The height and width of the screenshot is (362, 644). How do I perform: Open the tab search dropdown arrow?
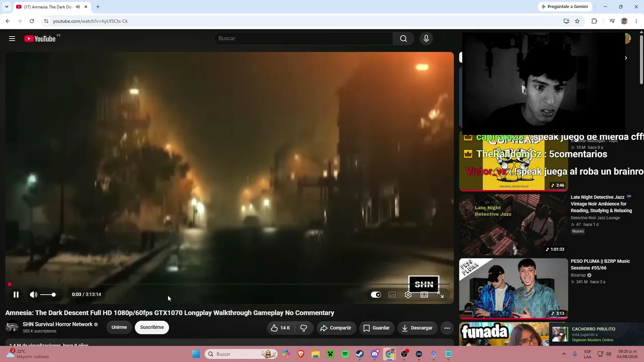click(7, 7)
